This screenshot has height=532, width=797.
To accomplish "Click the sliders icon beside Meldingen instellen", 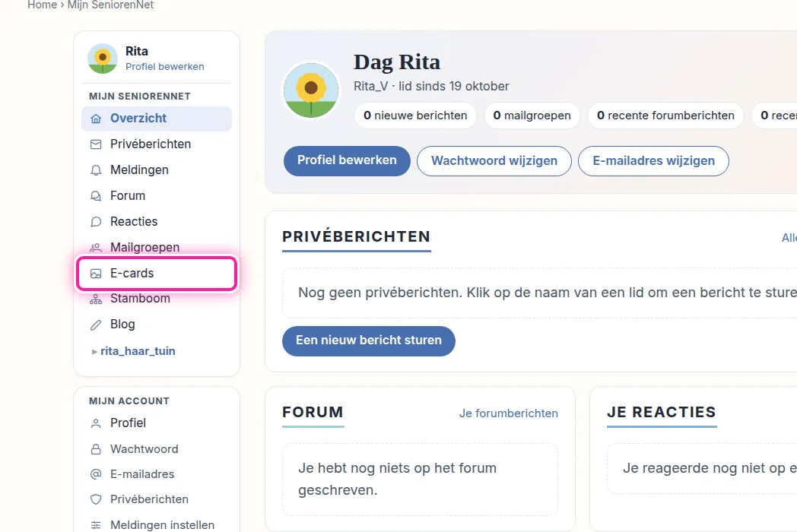I will [96, 525].
